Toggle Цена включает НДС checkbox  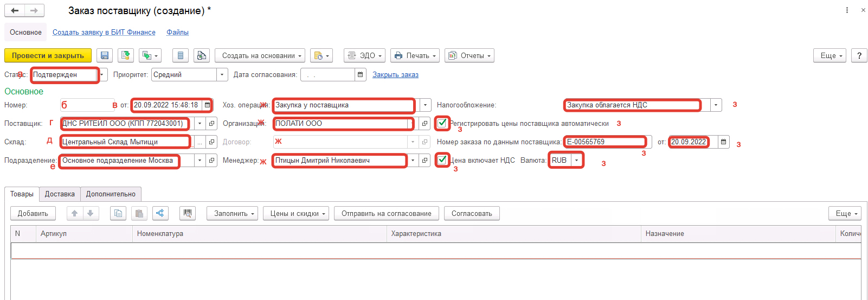pyautogui.click(x=442, y=160)
